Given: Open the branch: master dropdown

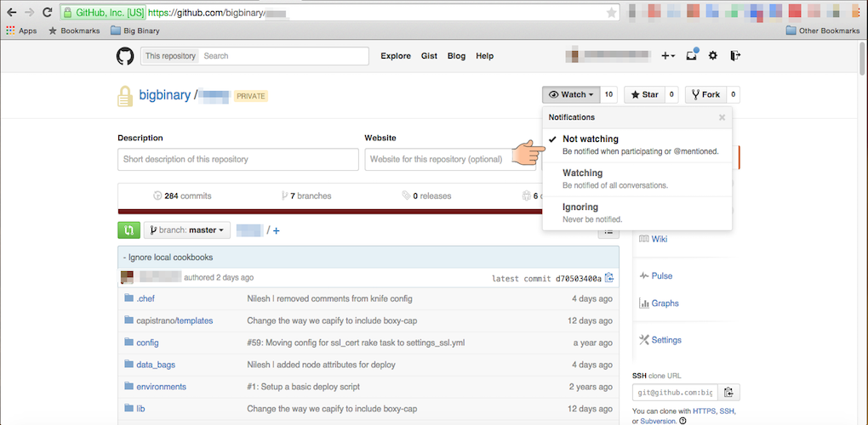Looking at the screenshot, I should click(187, 230).
